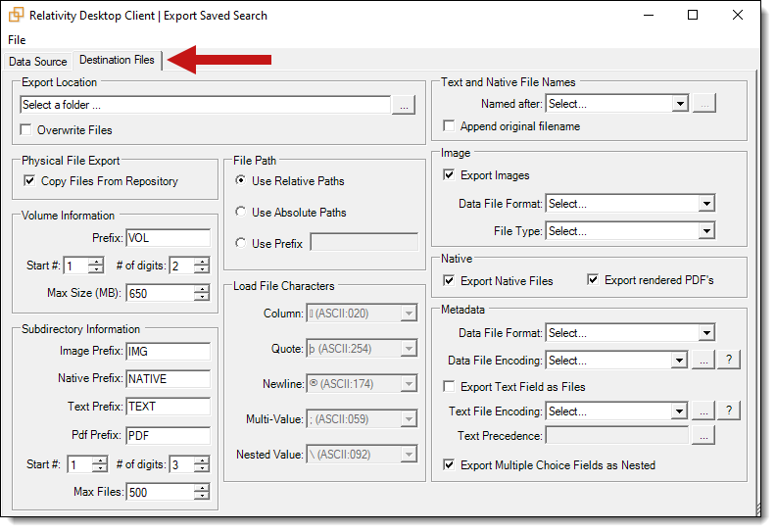The image size is (776, 532).
Task: Open the image File Type dropdown
Action: click(705, 231)
